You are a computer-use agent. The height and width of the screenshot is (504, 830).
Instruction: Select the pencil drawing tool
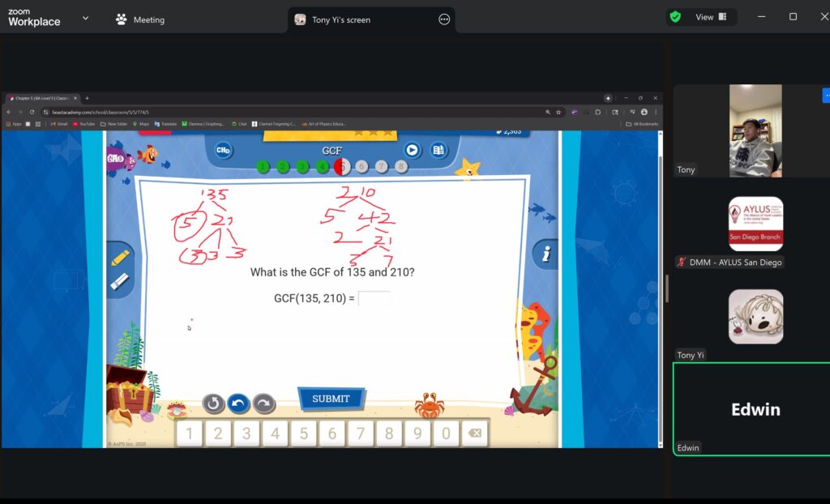120,258
